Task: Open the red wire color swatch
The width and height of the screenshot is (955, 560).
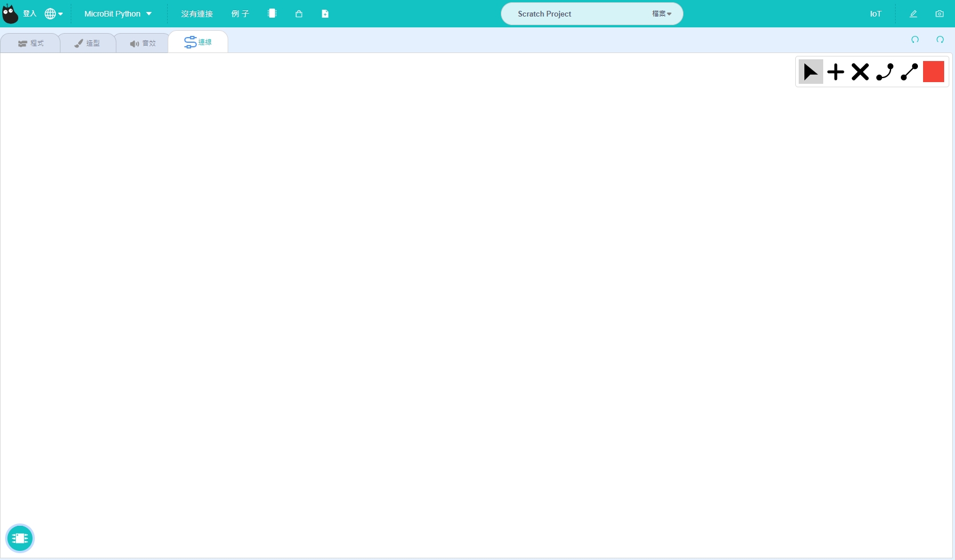Action: (x=933, y=72)
